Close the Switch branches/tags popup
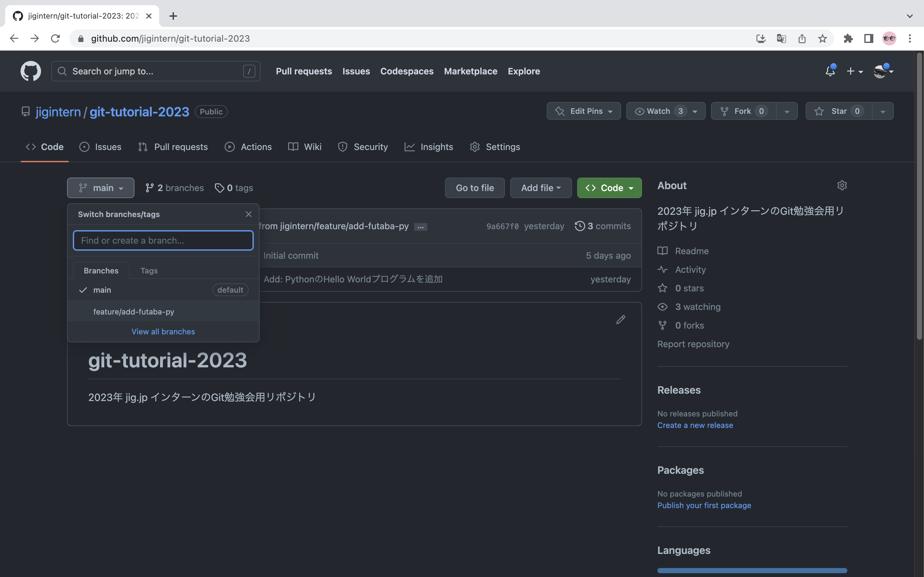This screenshot has width=924, height=577. click(x=249, y=214)
